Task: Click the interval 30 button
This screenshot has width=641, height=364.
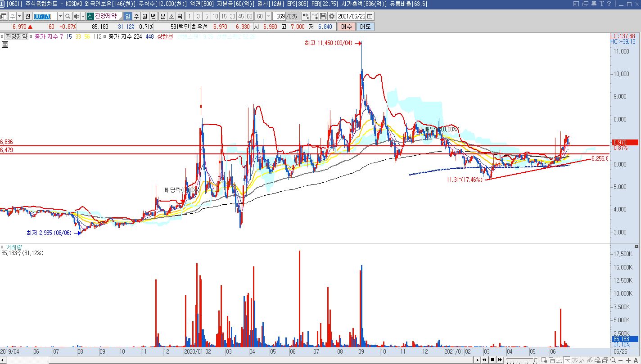Action: coord(233,16)
